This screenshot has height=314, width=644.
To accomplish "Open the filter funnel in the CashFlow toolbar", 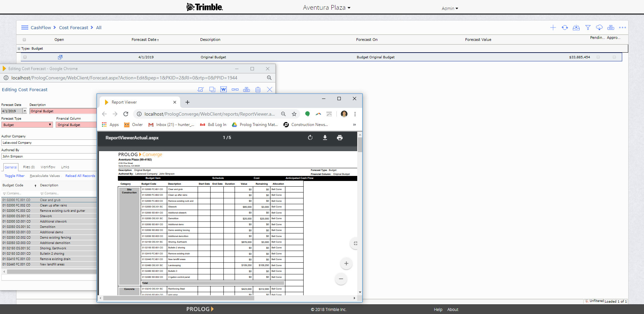I will coord(588,27).
